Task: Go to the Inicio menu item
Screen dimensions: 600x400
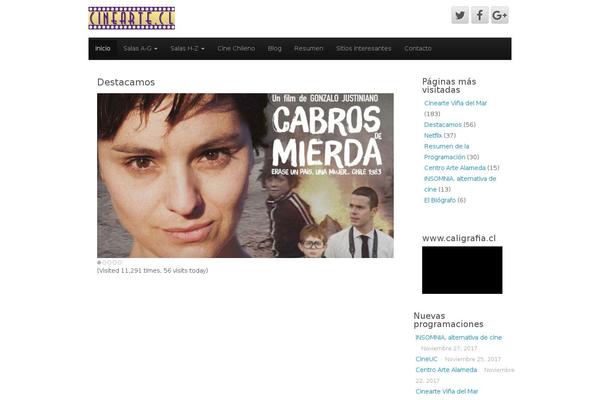Action: [x=103, y=49]
